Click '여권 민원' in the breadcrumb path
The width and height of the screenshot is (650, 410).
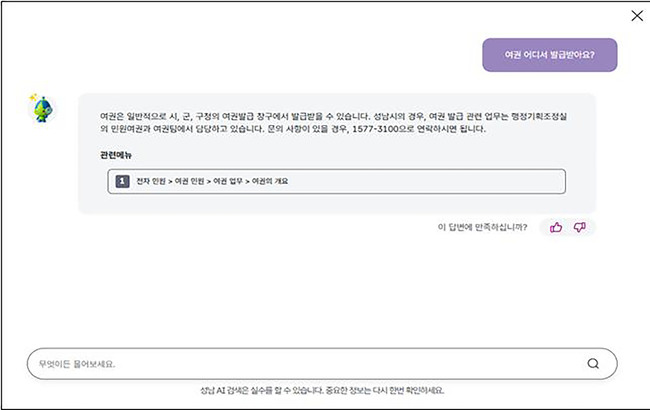(x=188, y=181)
